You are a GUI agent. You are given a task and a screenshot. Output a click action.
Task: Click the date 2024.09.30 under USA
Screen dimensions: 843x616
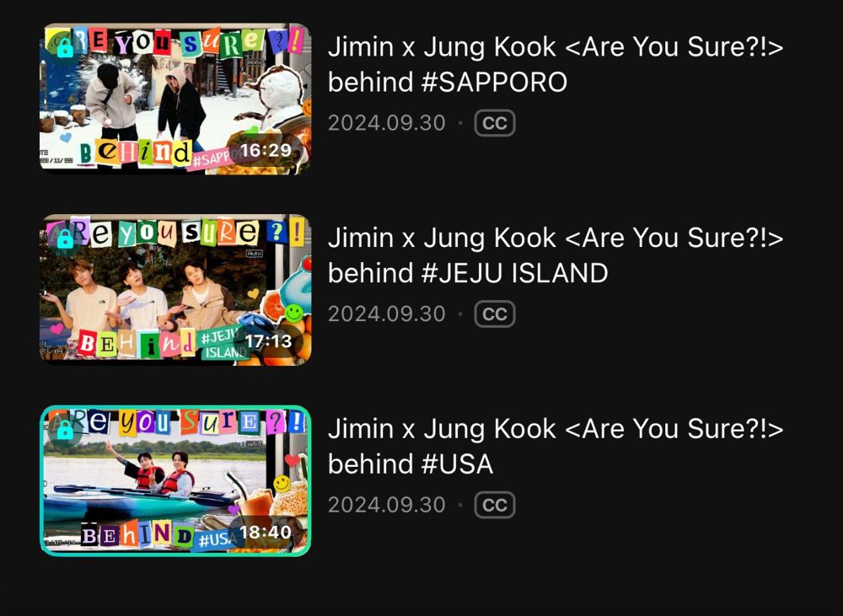387,505
